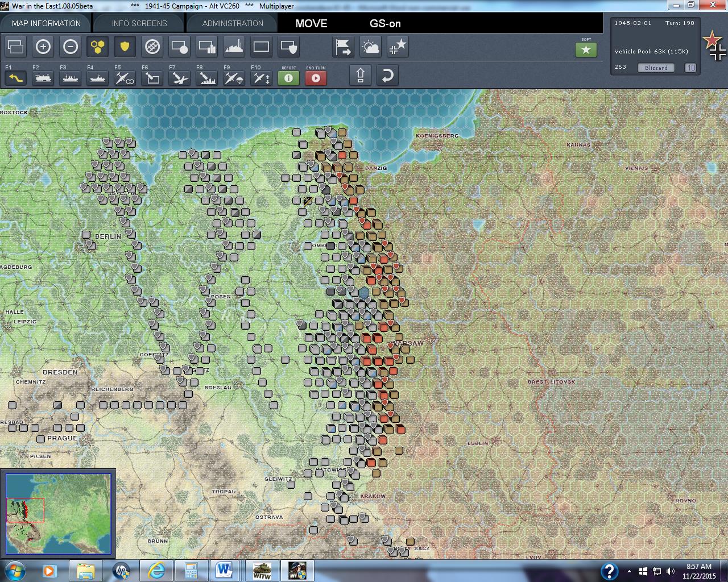The height and width of the screenshot is (582, 728).
Task: Select F5 air recon plane icon
Action: point(125,77)
